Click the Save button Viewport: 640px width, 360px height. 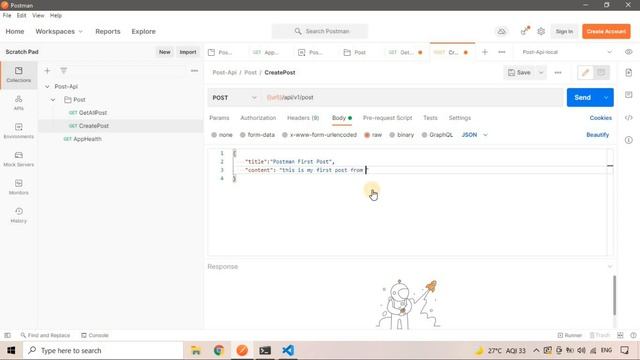pyautogui.click(x=519, y=73)
